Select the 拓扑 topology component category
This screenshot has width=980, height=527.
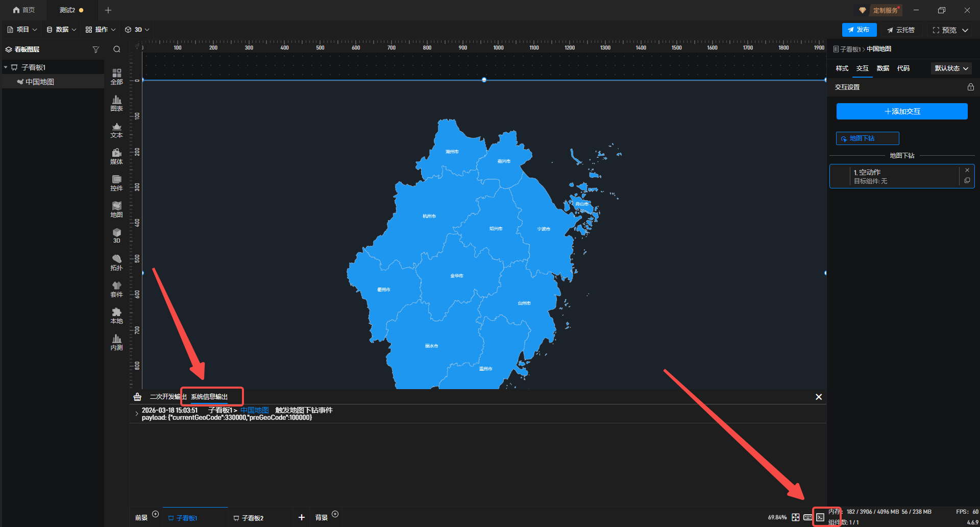(x=116, y=262)
